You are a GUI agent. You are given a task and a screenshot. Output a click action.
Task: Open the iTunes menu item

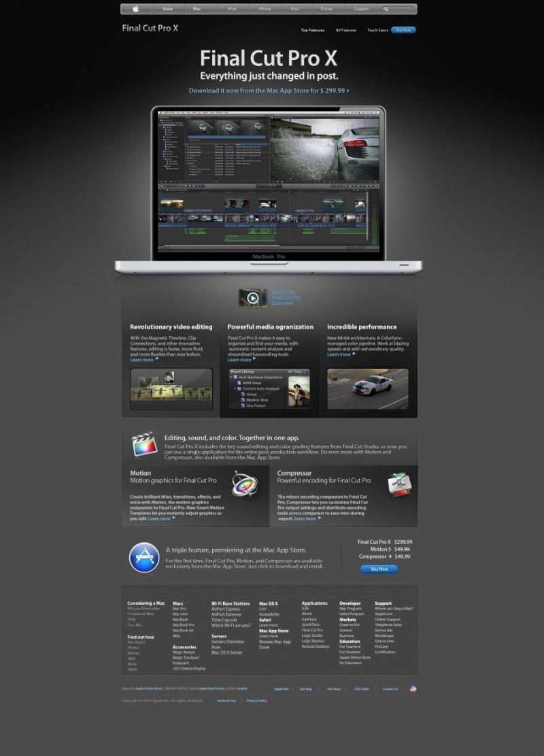[326, 9]
